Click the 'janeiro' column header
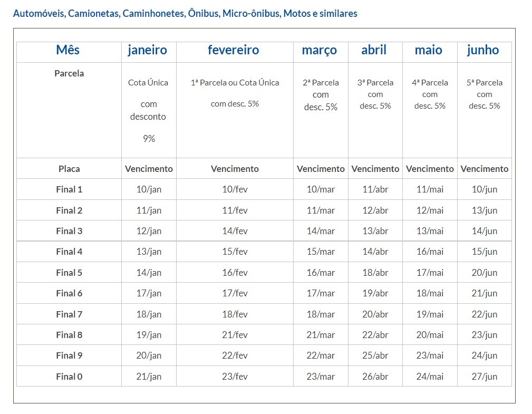Screen dimensions: 532x414 pos(148,50)
